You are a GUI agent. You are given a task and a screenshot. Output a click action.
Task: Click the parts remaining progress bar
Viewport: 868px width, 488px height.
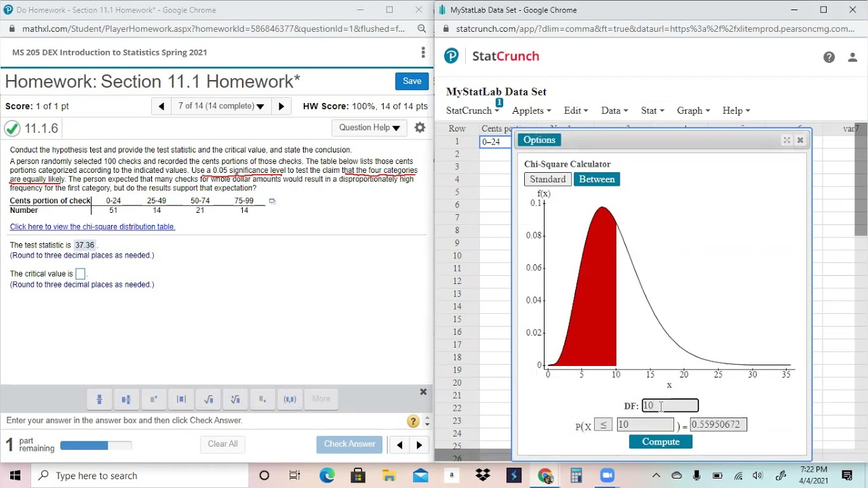[96, 445]
